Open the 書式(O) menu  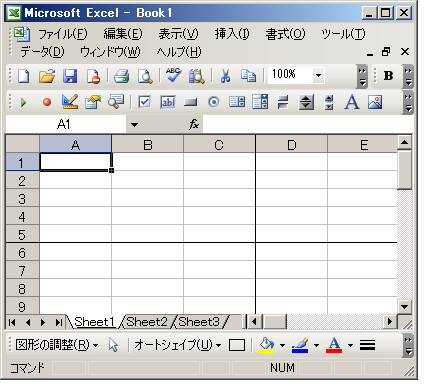pos(285,34)
